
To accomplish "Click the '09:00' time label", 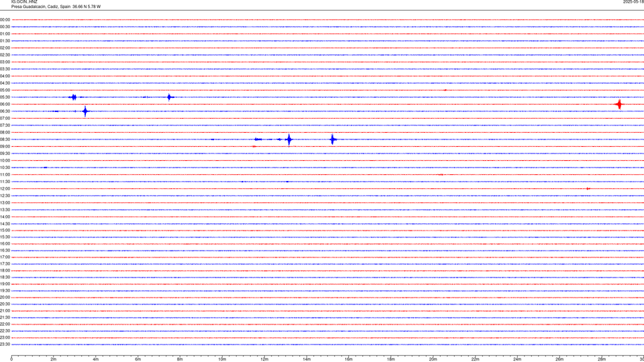I will [x=5, y=147].
